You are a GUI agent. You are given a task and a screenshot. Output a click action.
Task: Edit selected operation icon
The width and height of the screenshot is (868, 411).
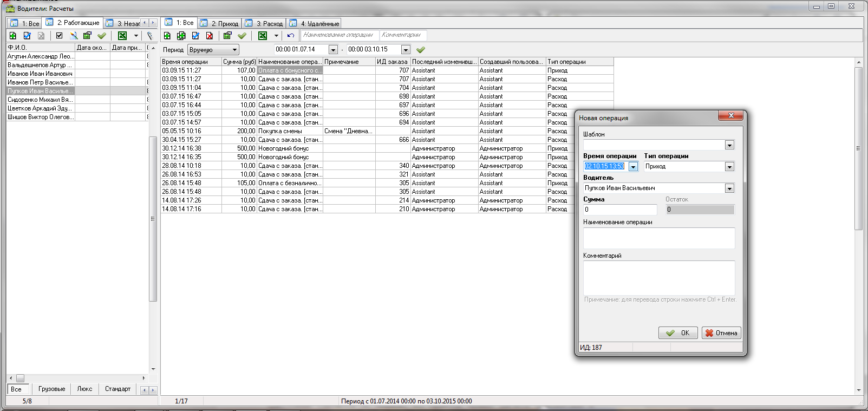(195, 36)
